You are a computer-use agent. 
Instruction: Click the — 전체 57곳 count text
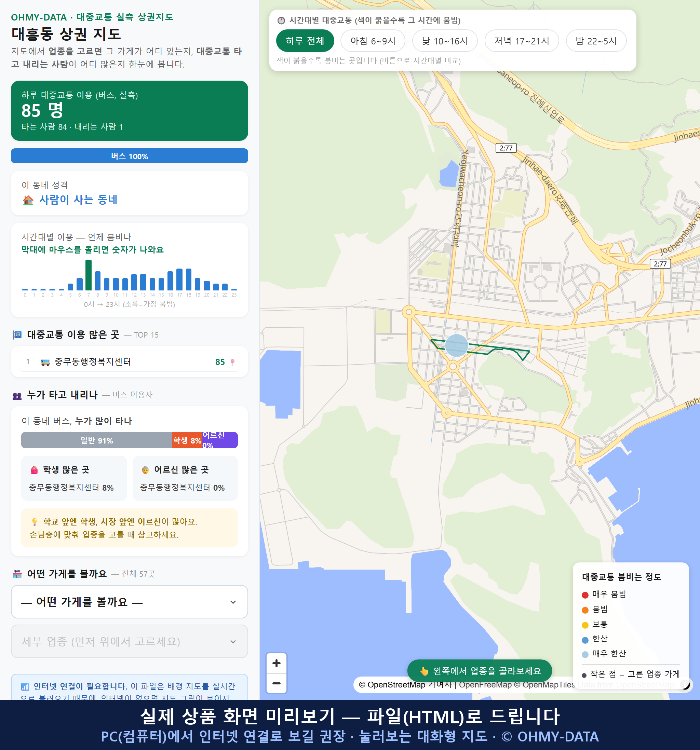coord(133,574)
